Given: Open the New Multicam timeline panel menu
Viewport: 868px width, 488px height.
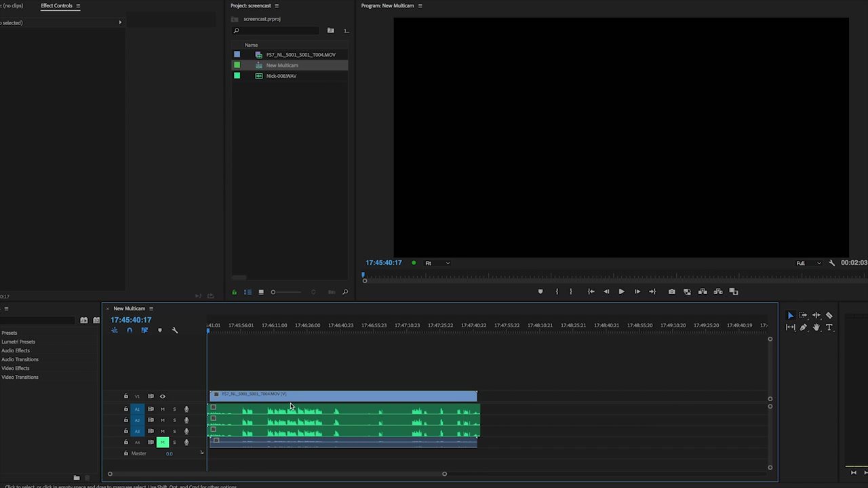Looking at the screenshot, I should pyautogui.click(x=151, y=308).
